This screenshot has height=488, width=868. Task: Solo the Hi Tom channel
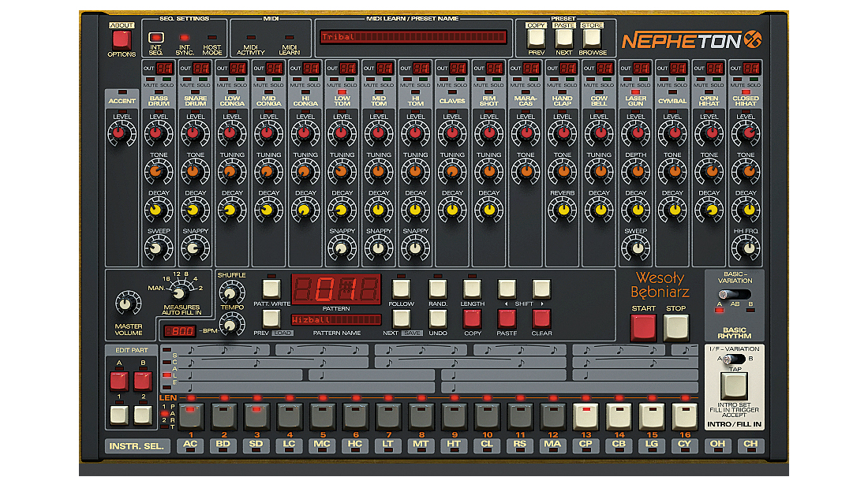pos(424,80)
